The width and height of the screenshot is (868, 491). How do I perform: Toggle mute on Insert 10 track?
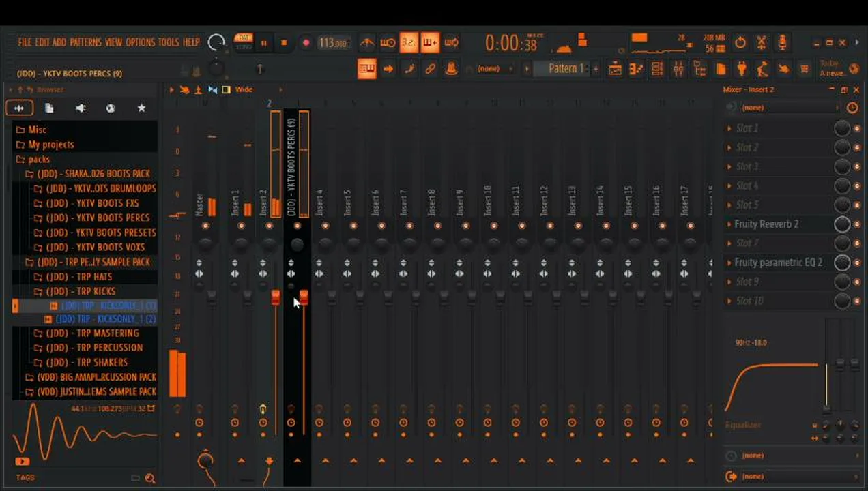pyautogui.click(x=493, y=226)
